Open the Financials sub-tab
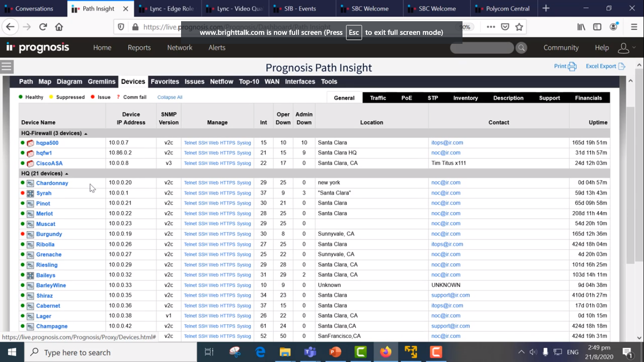644x362 pixels. pyautogui.click(x=588, y=98)
